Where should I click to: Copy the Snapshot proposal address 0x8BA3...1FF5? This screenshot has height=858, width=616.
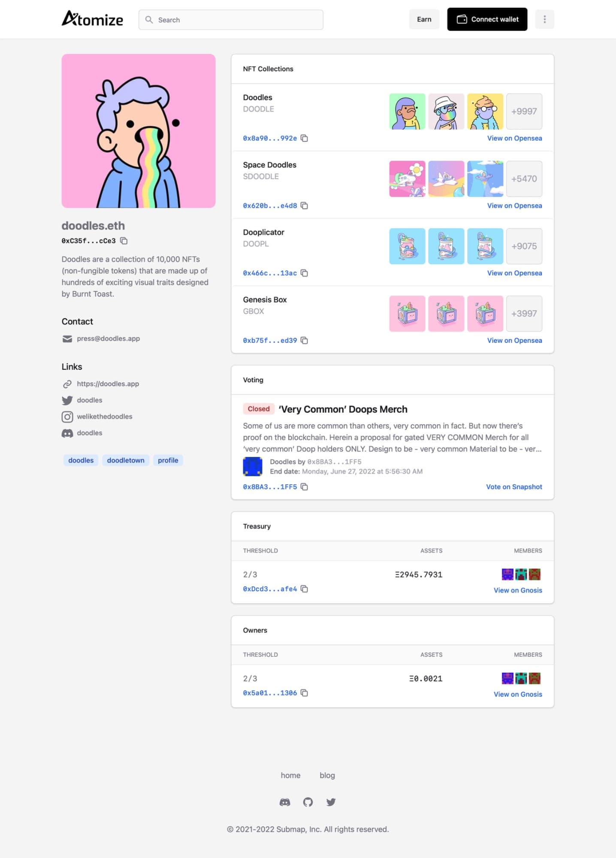pyautogui.click(x=304, y=487)
